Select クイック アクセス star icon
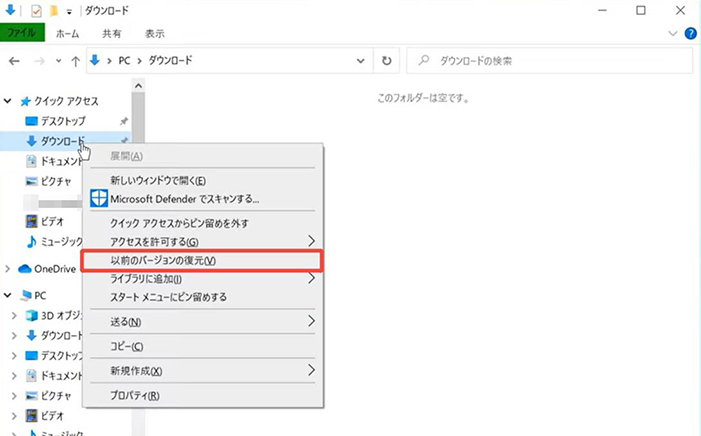701x436 pixels. click(x=25, y=102)
